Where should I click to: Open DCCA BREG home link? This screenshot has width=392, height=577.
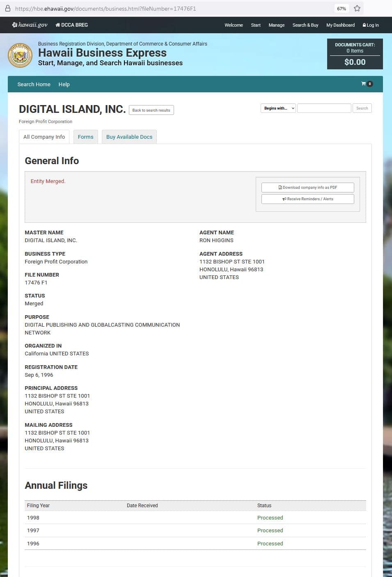pyautogui.click(x=72, y=25)
